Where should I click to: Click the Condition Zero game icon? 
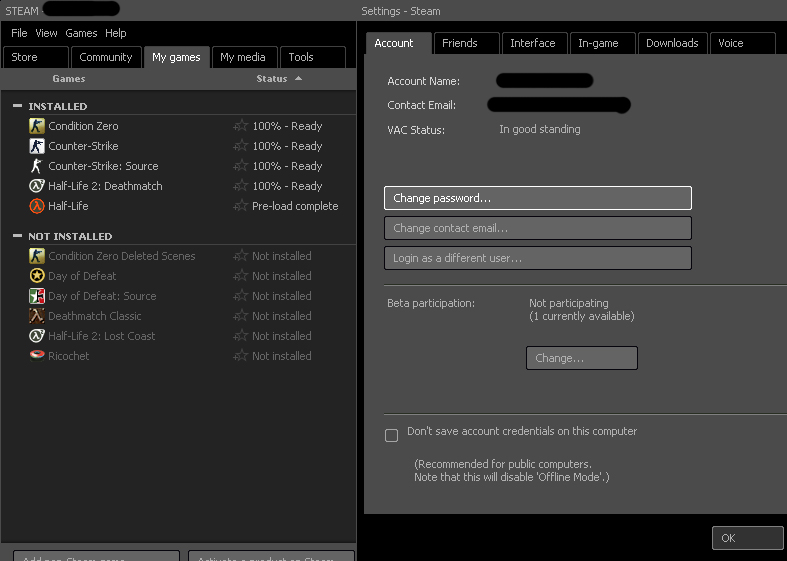[x=37, y=126]
